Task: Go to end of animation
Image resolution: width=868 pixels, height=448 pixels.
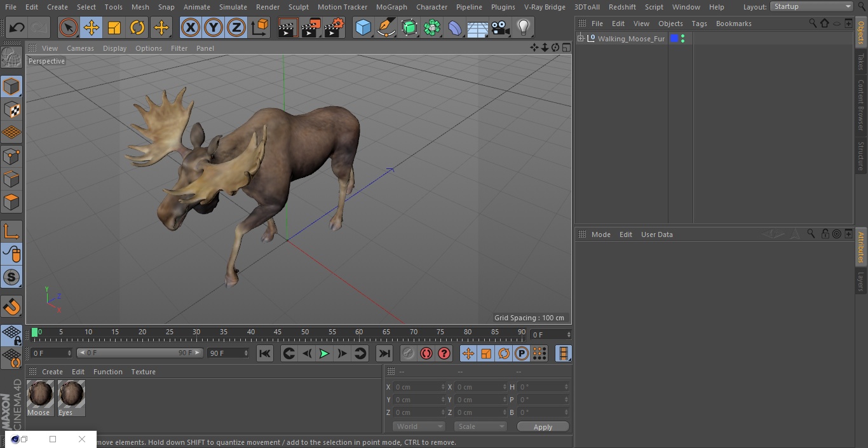Action: (x=384, y=353)
